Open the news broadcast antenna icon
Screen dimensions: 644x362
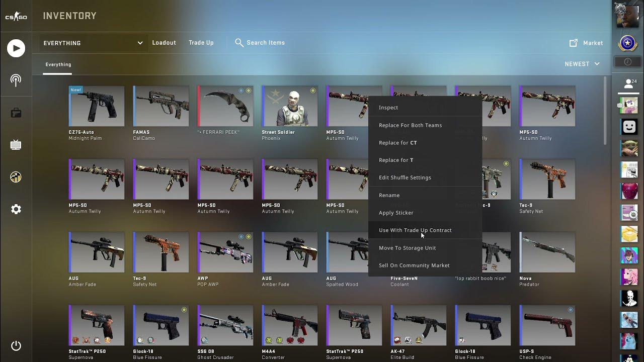click(16, 80)
